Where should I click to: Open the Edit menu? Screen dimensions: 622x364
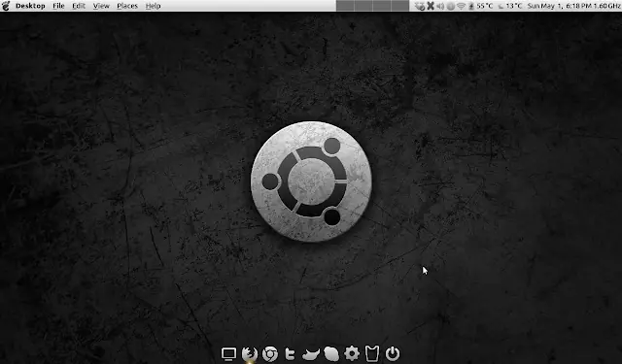tap(79, 6)
